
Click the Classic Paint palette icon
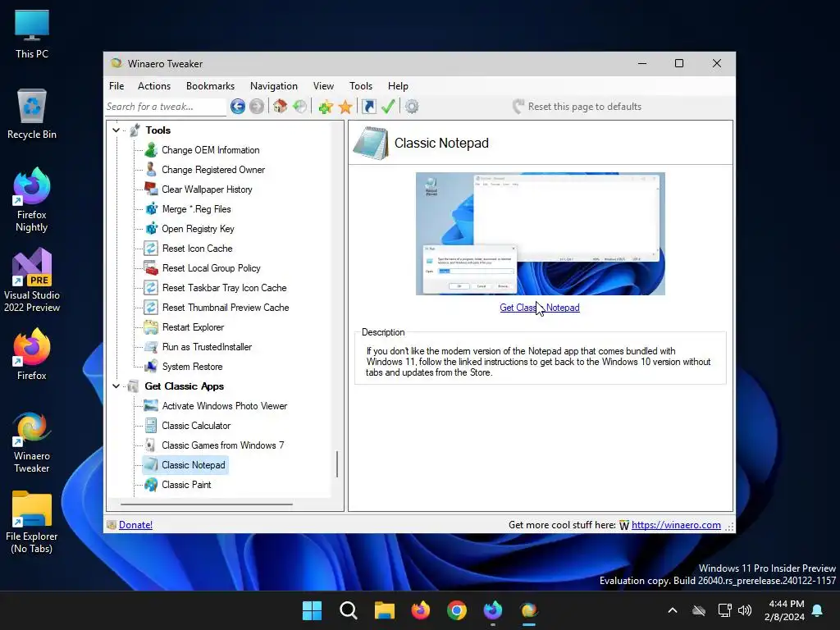point(151,485)
